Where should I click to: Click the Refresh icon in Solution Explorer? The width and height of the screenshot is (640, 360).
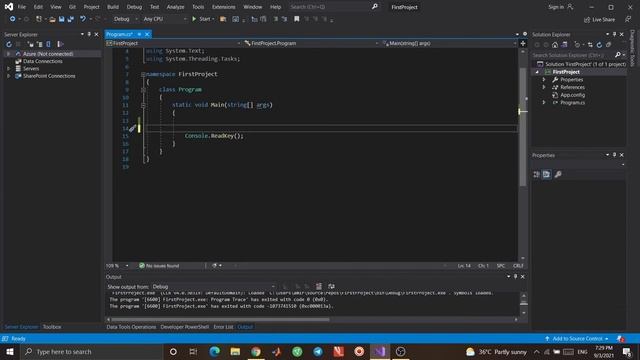tap(599, 45)
